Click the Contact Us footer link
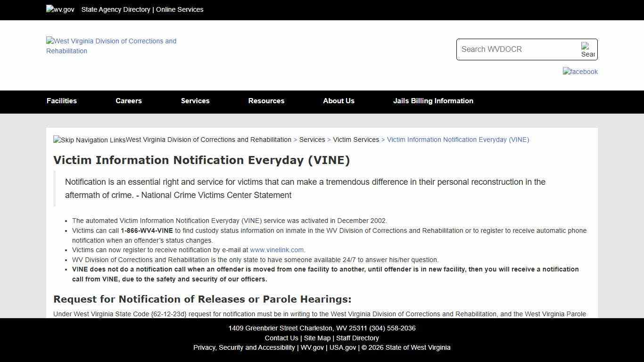The width and height of the screenshot is (644, 362). [281, 338]
